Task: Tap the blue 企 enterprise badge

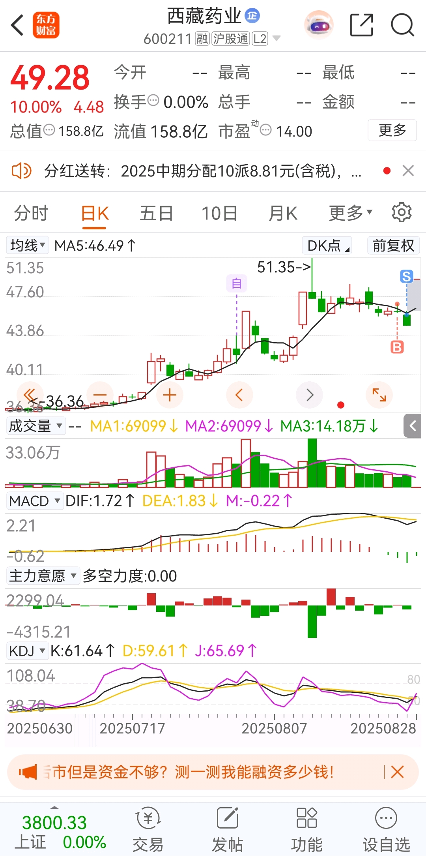Action: click(252, 16)
